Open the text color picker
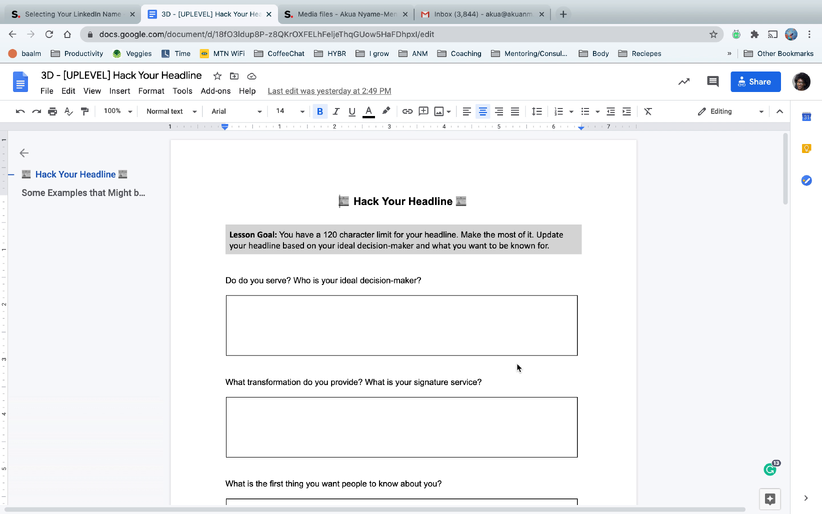 [369, 111]
